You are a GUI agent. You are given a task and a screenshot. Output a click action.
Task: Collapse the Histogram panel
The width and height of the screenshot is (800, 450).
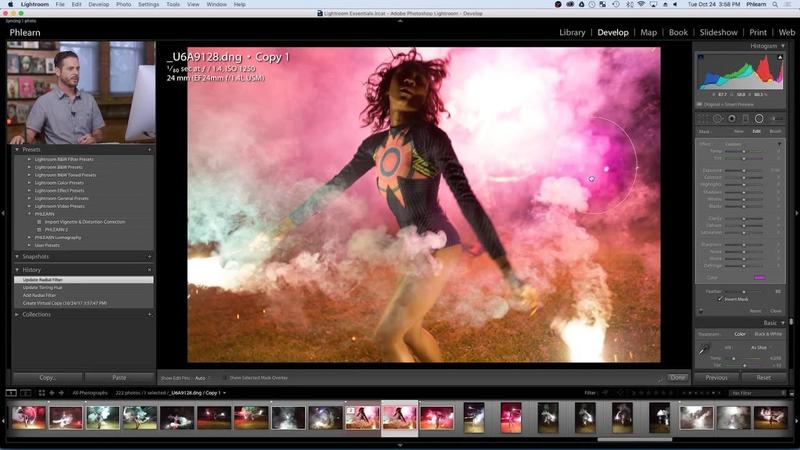pos(783,46)
